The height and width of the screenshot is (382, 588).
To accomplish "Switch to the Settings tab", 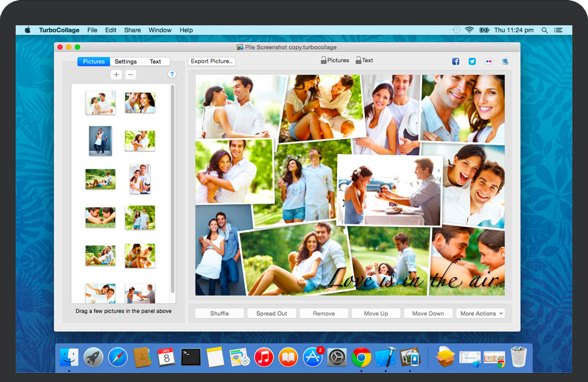I will pyautogui.click(x=125, y=61).
